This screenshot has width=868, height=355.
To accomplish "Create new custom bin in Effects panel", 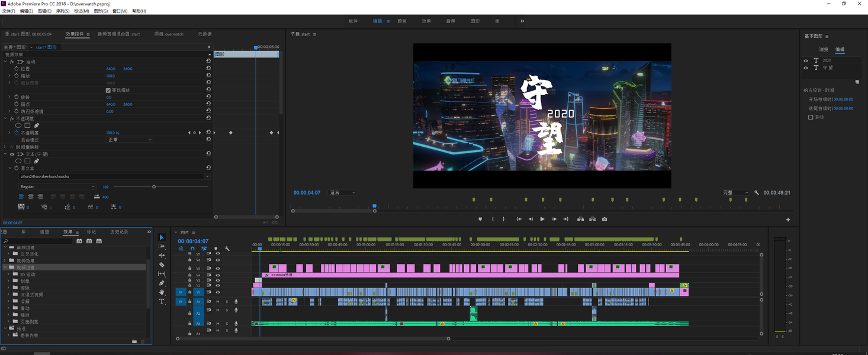I will pyautogui.click(x=134, y=341).
